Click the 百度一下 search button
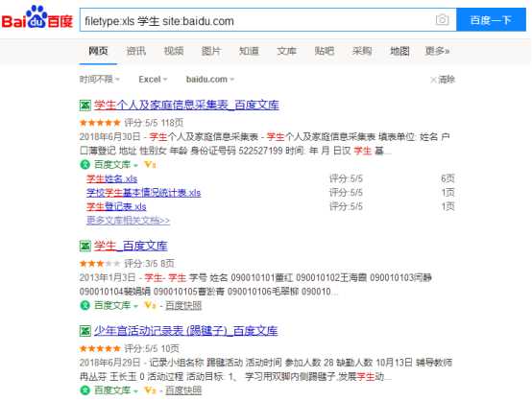 pyautogui.click(x=491, y=20)
